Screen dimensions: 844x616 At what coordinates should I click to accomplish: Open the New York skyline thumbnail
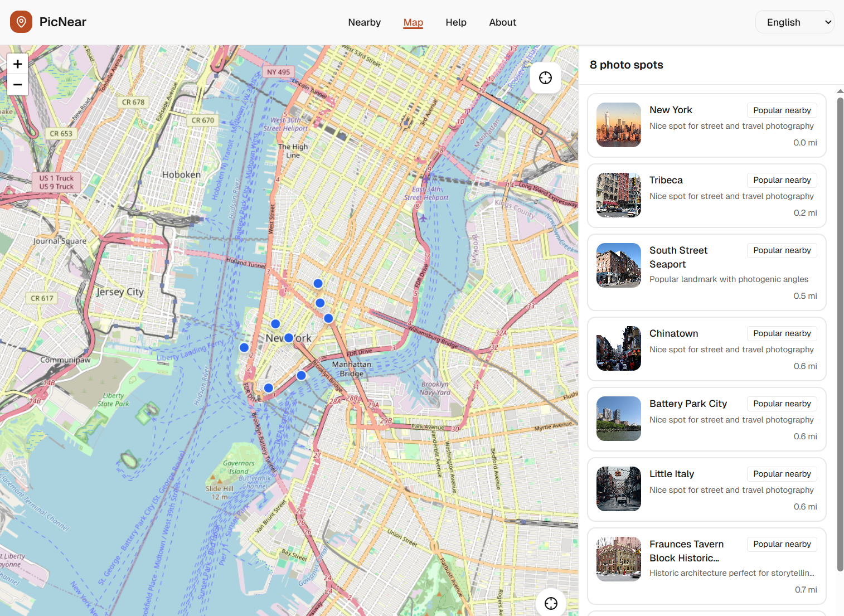click(619, 125)
